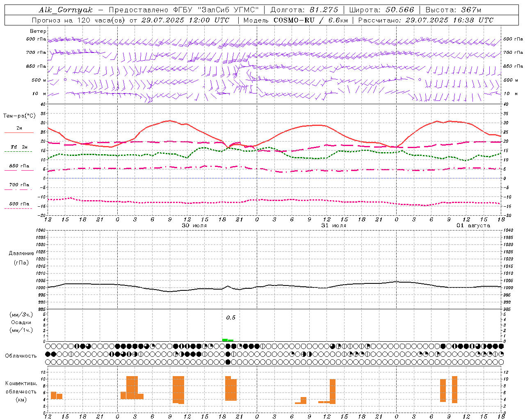
Task: Click the '(мм/3ч.)' precipitation unit label
Action: click(x=21, y=315)
